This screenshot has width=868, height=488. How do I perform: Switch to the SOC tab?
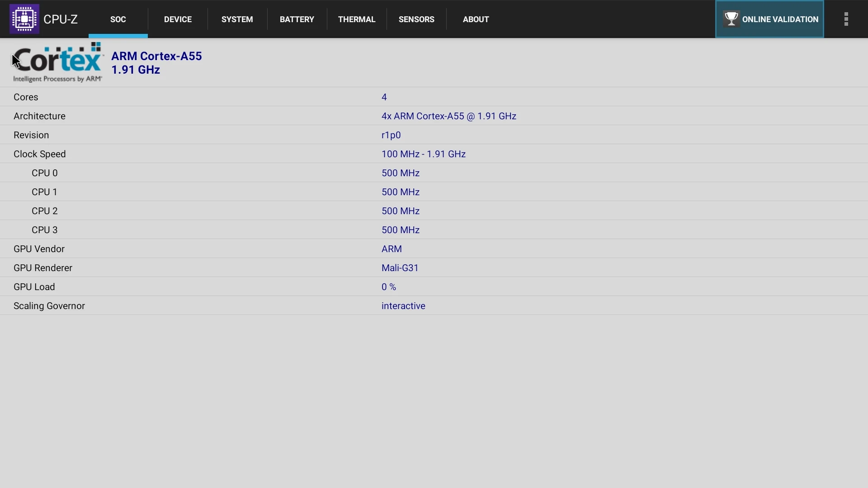(x=118, y=19)
